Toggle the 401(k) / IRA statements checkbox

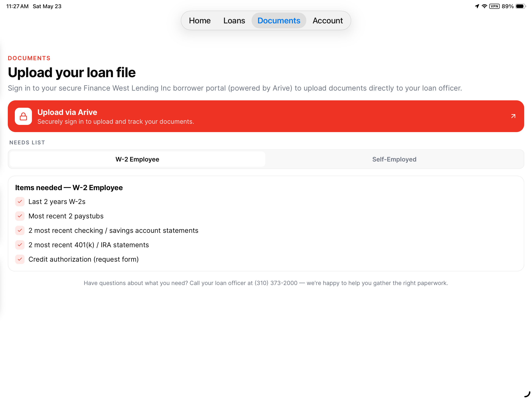pos(20,245)
